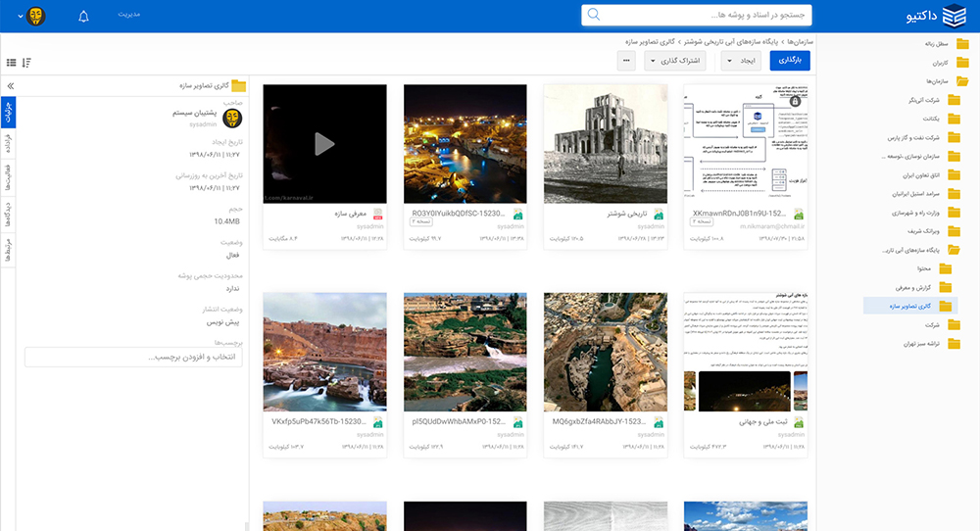Open the وزارت راه و شهرسازی folder
Image resolution: width=980 pixels, height=531 pixels.
pos(926,213)
